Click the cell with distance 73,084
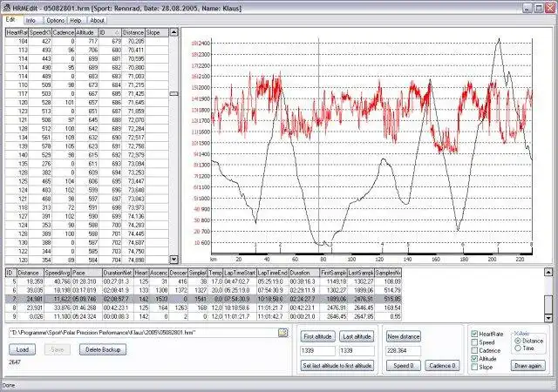The height and width of the screenshot is (392, 558). (x=133, y=164)
